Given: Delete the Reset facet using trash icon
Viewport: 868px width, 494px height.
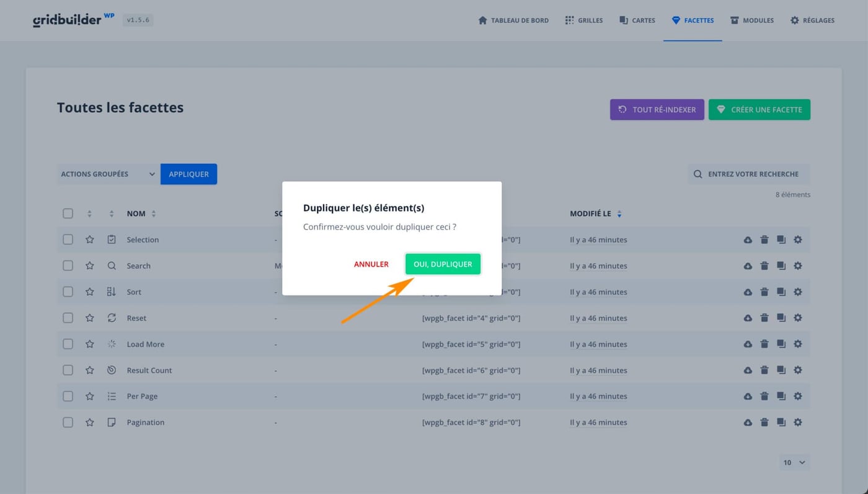Looking at the screenshot, I should [x=764, y=318].
